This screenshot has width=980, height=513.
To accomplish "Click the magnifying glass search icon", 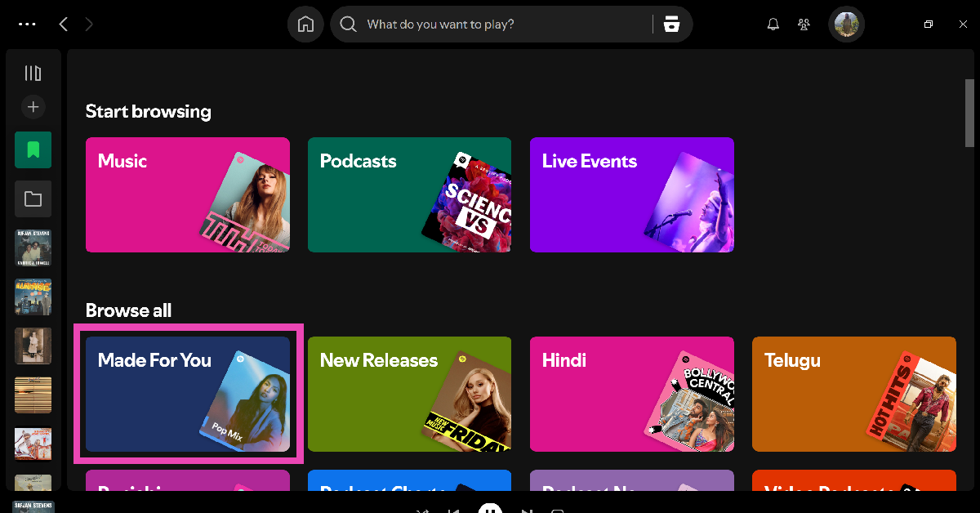I will [x=349, y=25].
